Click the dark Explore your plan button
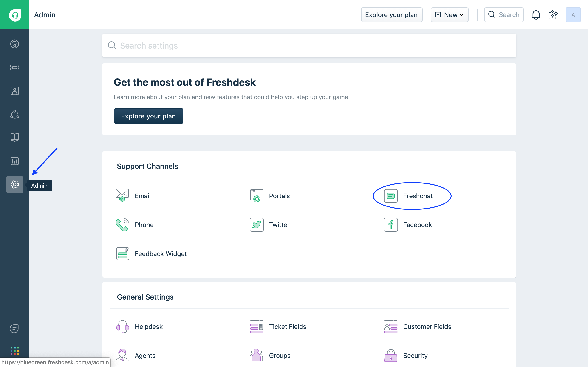Screen dimensions: 588x367 point(148,116)
